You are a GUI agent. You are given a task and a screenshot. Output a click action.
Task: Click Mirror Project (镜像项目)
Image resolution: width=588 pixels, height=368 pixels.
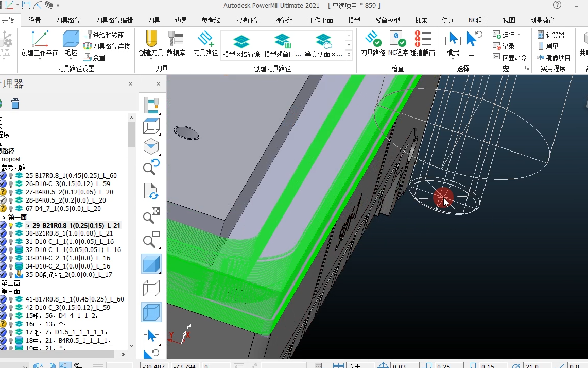point(554,57)
